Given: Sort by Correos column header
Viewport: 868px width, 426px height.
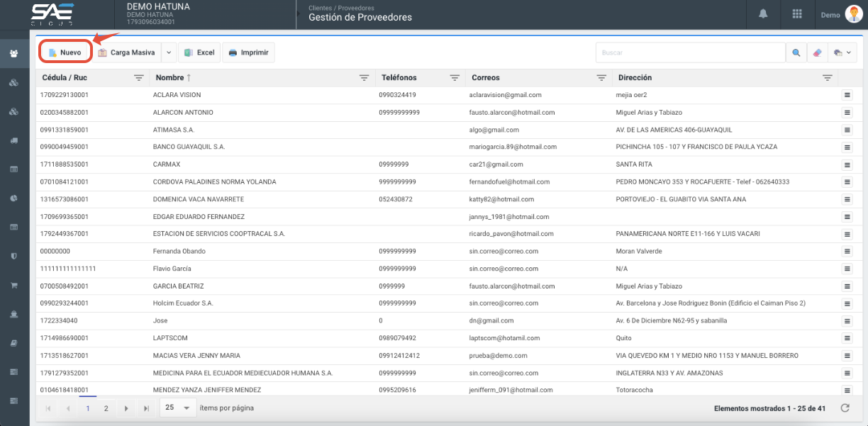Looking at the screenshot, I should 486,78.
